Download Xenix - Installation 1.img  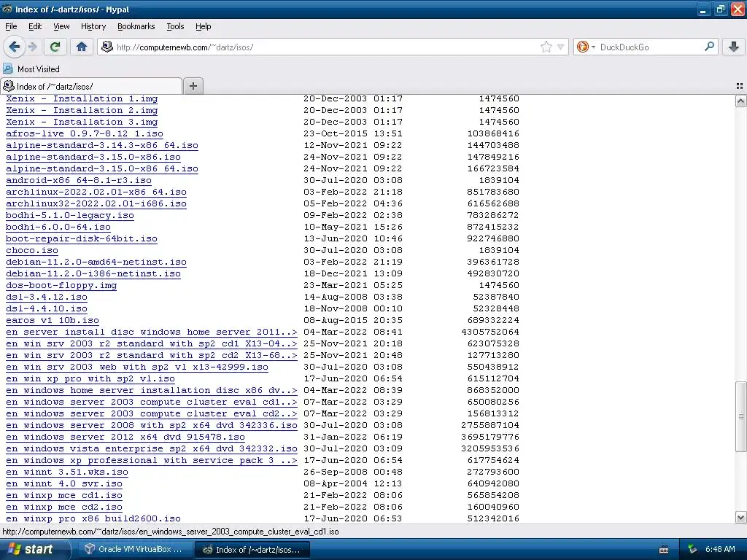[82, 98]
